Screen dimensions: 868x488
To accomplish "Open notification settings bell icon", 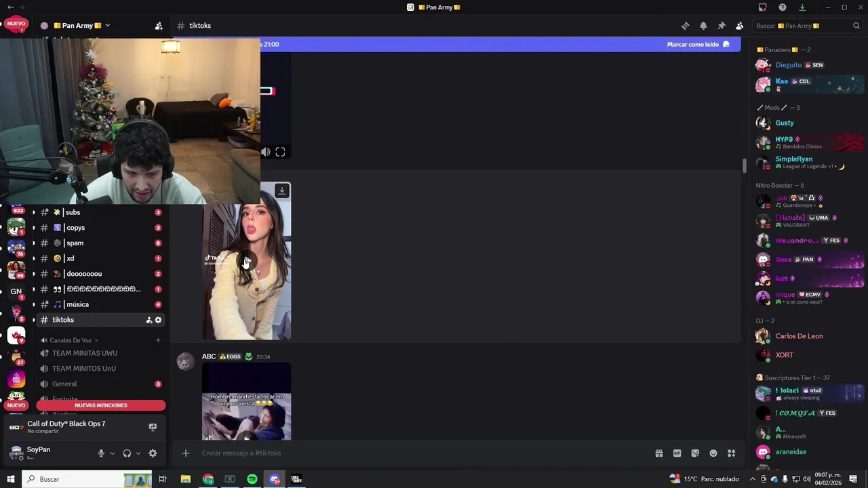I will coord(703,26).
